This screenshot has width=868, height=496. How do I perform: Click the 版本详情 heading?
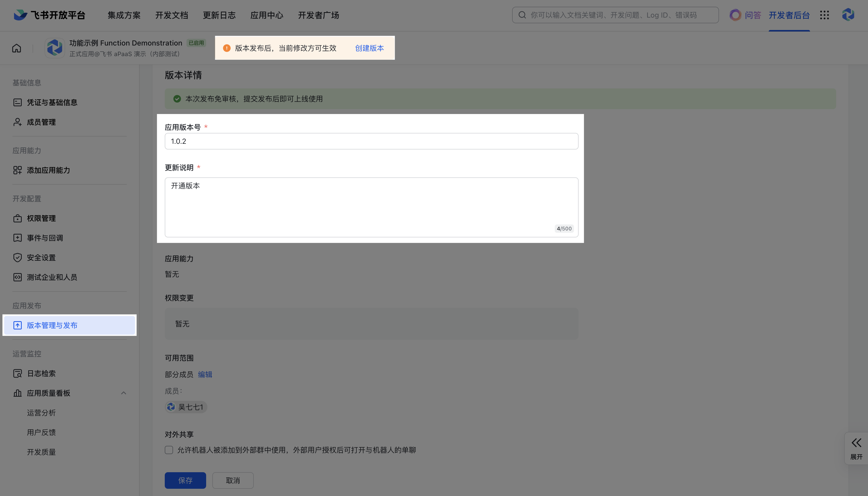(183, 75)
